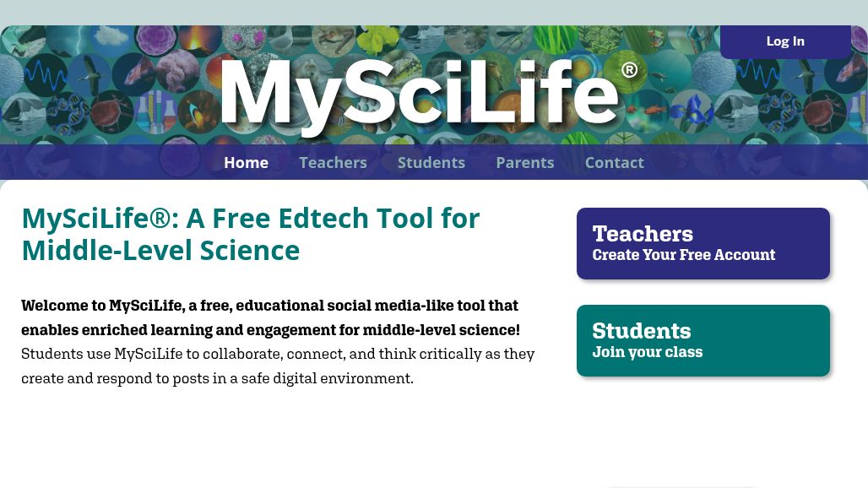Click the MySciLife page heading title
The height and width of the screenshot is (488, 868).
click(x=251, y=234)
